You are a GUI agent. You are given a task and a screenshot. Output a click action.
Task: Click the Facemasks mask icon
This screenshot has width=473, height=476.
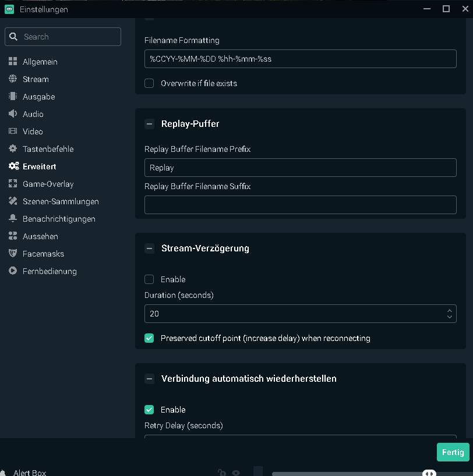tap(13, 254)
